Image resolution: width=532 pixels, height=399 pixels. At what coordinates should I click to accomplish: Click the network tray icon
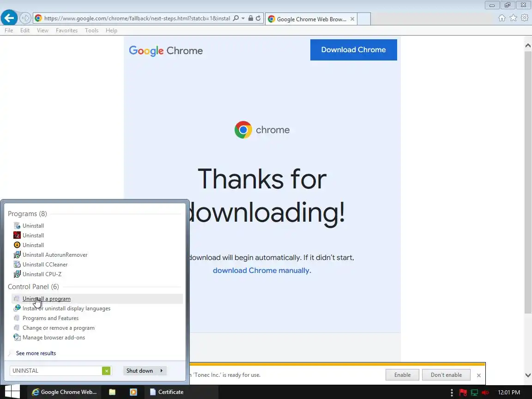pyautogui.click(x=474, y=393)
